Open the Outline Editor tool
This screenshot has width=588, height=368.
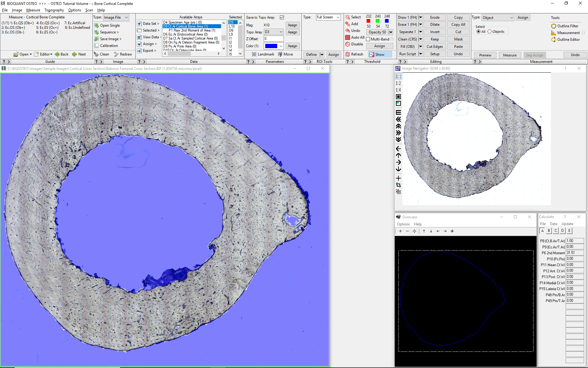[554, 40]
